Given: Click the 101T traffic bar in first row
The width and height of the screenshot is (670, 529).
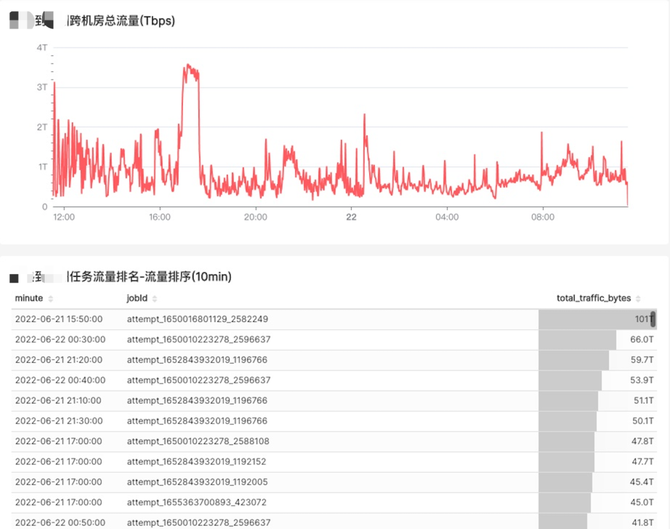Looking at the screenshot, I should (x=597, y=319).
